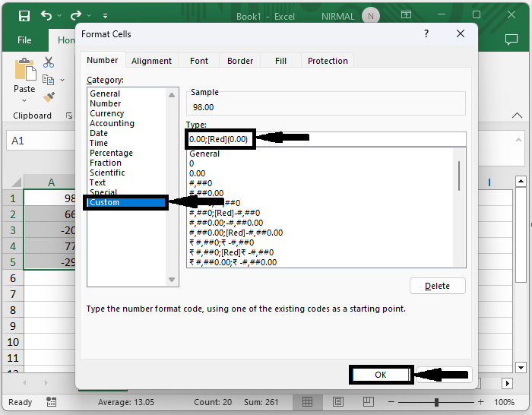The width and height of the screenshot is (532, 415).
Task: Click the NIRMAL account avatar
Action: (371, 16)
